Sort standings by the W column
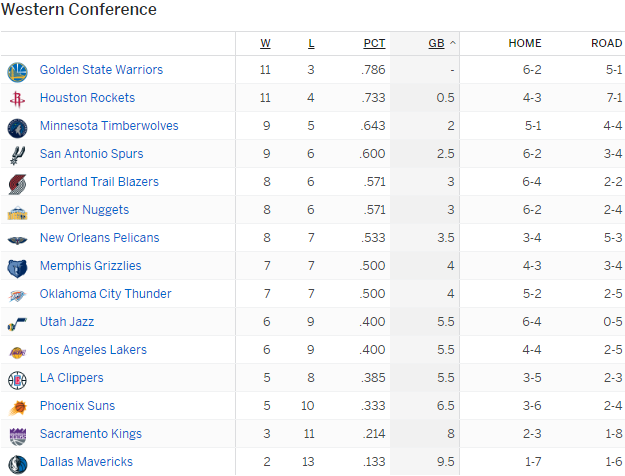This screenshot has width=625, height=476. pyautogui.click(x=265, y=43)
